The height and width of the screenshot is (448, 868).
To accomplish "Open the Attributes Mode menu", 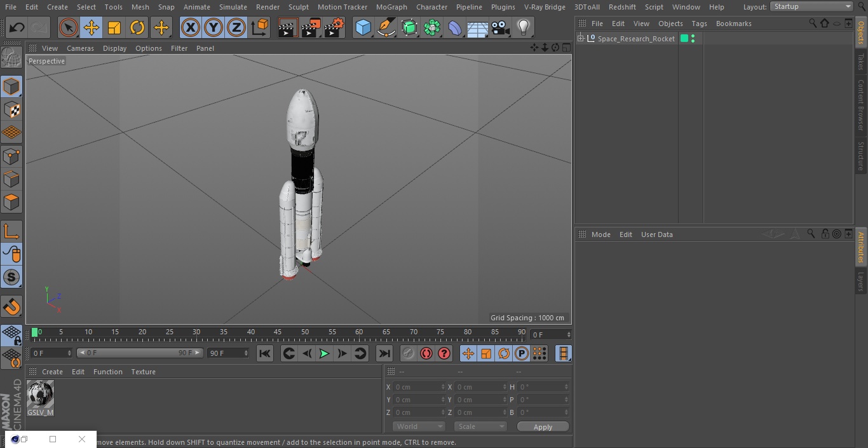I will click(x=600, y=234).
